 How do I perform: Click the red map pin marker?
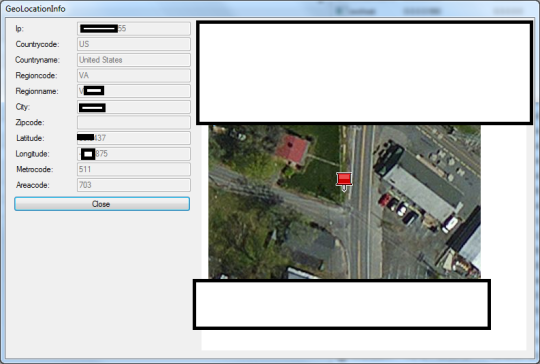point(344,182)
